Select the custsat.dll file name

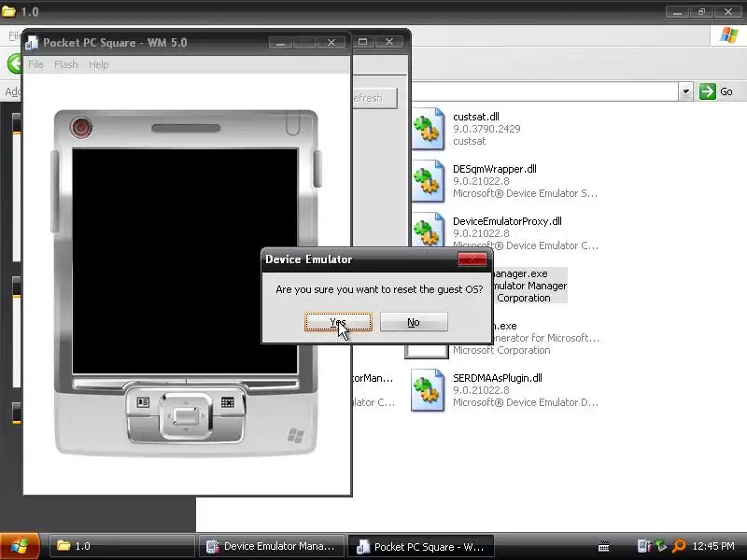pos(476,117)
